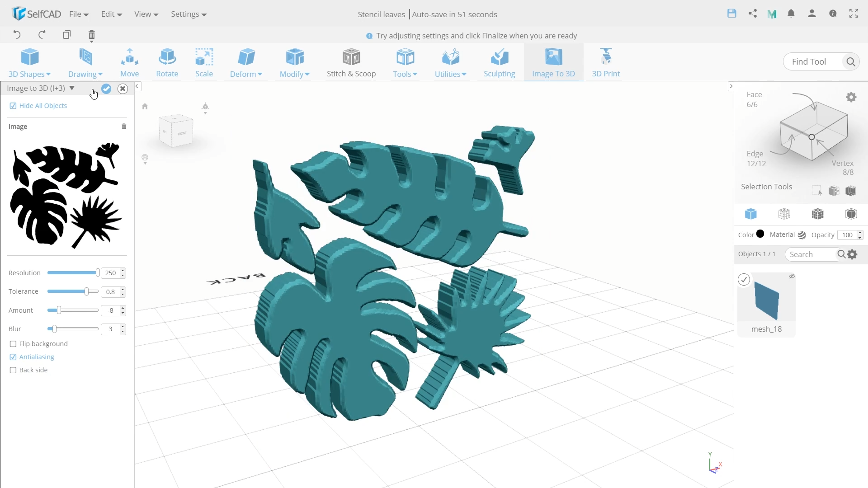
Task: Finalize Image to 3D with checkmark
Action: click(106, 89)
